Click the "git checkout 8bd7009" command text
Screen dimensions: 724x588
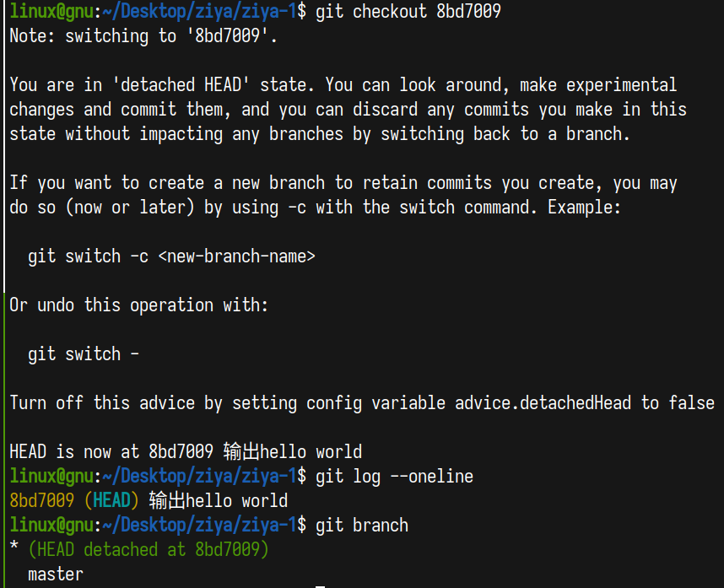click(x=408, y=12)
